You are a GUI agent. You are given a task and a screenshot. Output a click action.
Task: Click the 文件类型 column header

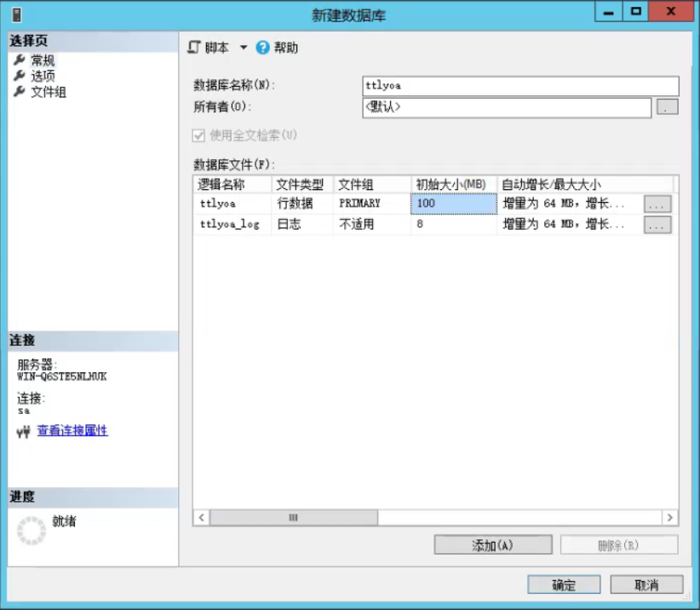pyautogui.click(x=302, y=184)
